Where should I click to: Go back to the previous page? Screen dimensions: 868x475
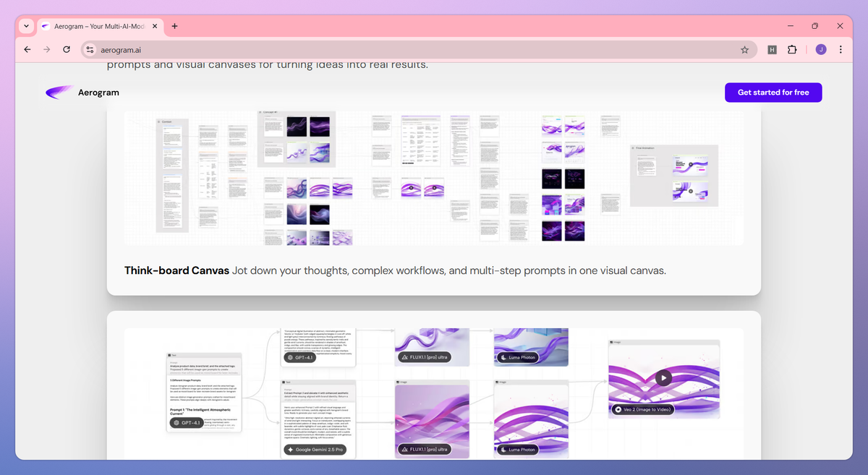click(x=27, y=50)
